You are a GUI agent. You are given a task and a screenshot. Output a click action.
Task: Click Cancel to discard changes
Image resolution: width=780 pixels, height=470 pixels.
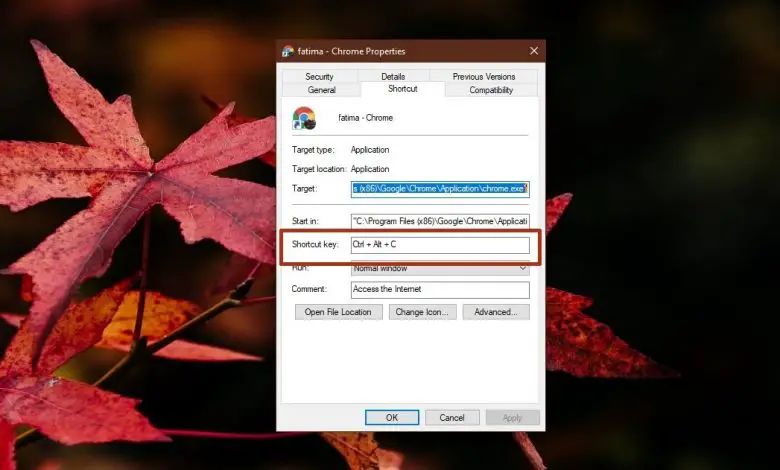(x=452, y=418)
